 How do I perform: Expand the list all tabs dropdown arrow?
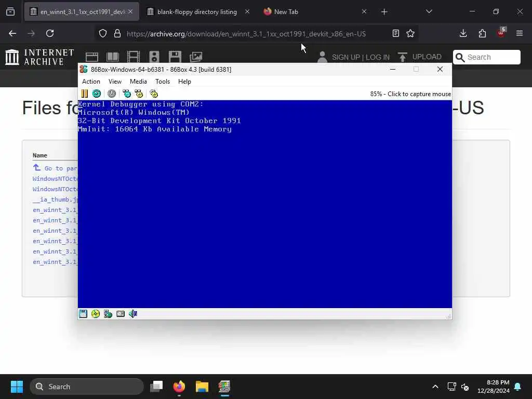pos(429,12)
